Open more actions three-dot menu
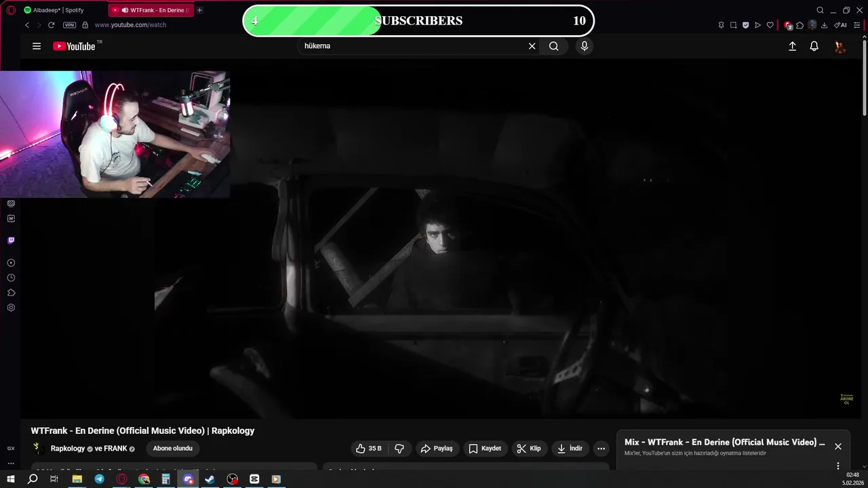 click(x=601, y=449)
